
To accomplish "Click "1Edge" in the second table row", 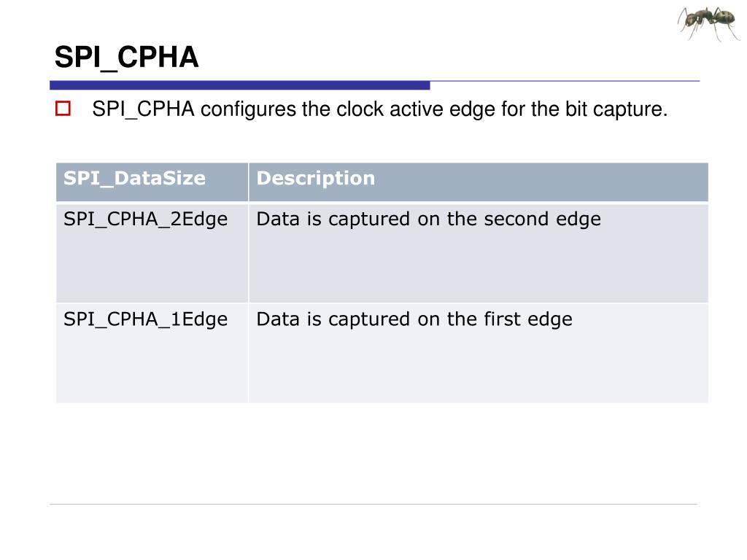I will pyautogui.click(x=198, y=319).
